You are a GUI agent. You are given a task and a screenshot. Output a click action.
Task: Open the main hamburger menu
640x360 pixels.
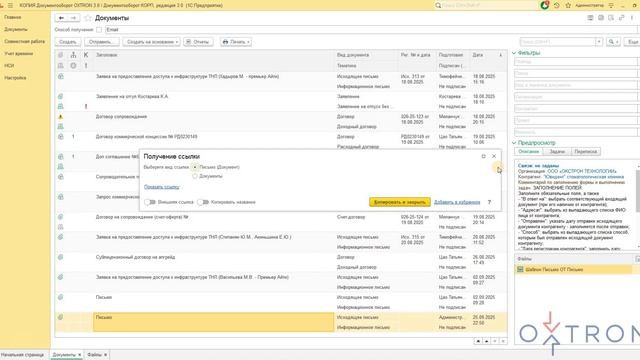click(10, 5)
